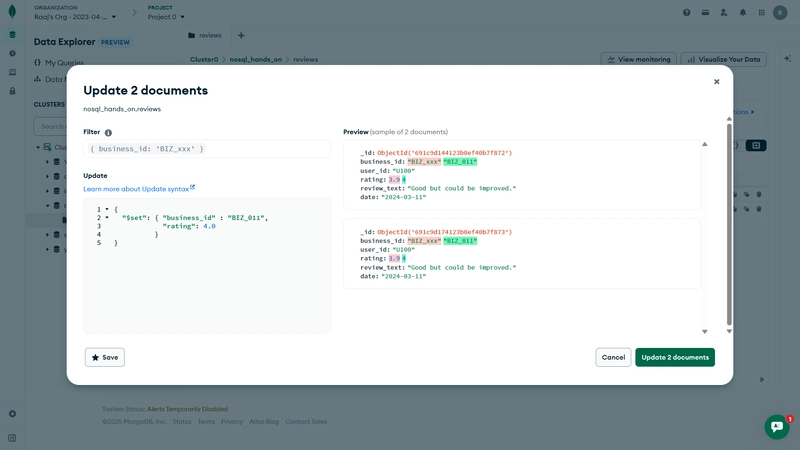Click the dialog vertical scrollbar
Screen dimensions: 800x450
tap(729, 224)
